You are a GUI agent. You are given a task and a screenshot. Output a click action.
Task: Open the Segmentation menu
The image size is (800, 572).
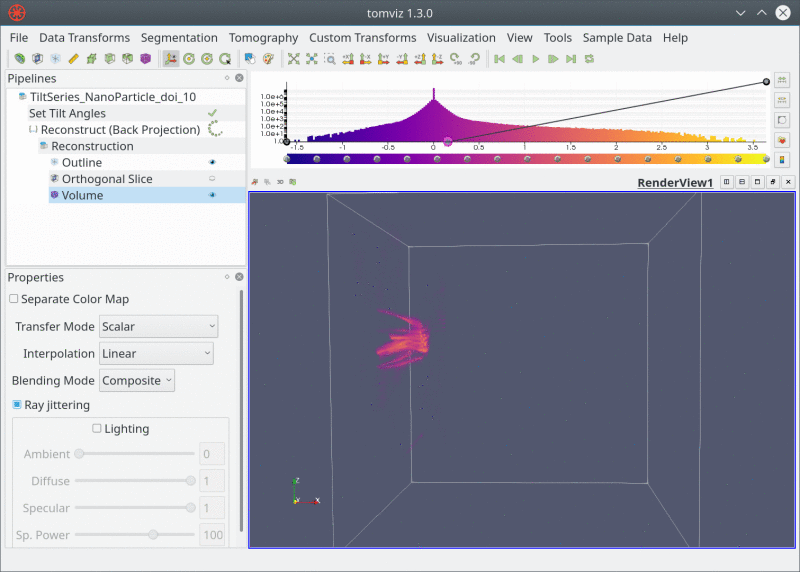(179, 38)
